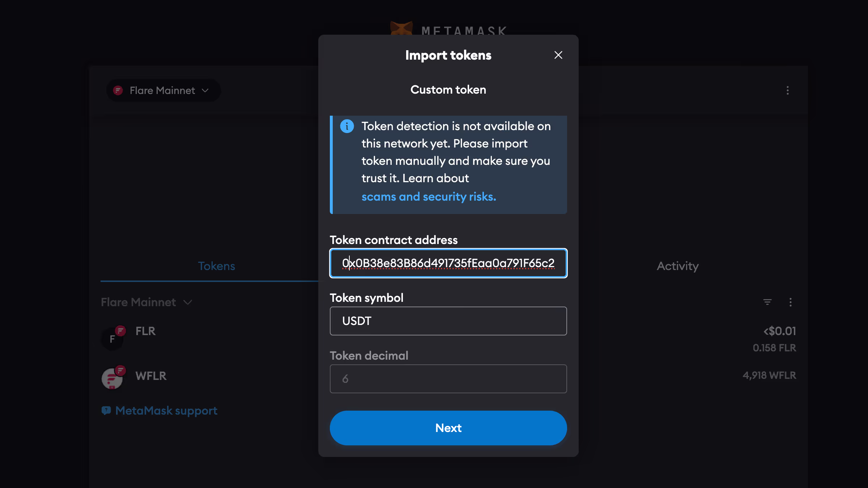Click the WFLR token icon
This screenshot has height=488, width=868.
[x=112, y=378]
